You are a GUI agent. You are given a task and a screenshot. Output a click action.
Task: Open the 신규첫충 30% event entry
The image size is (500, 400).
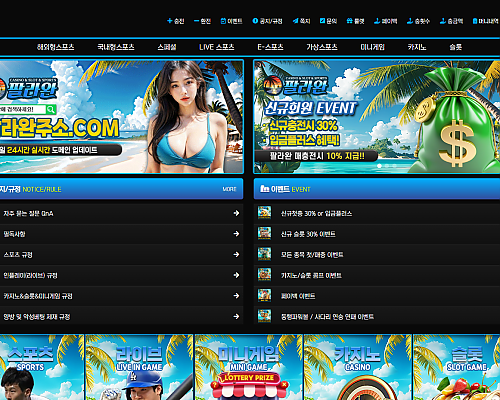(316, 213)
